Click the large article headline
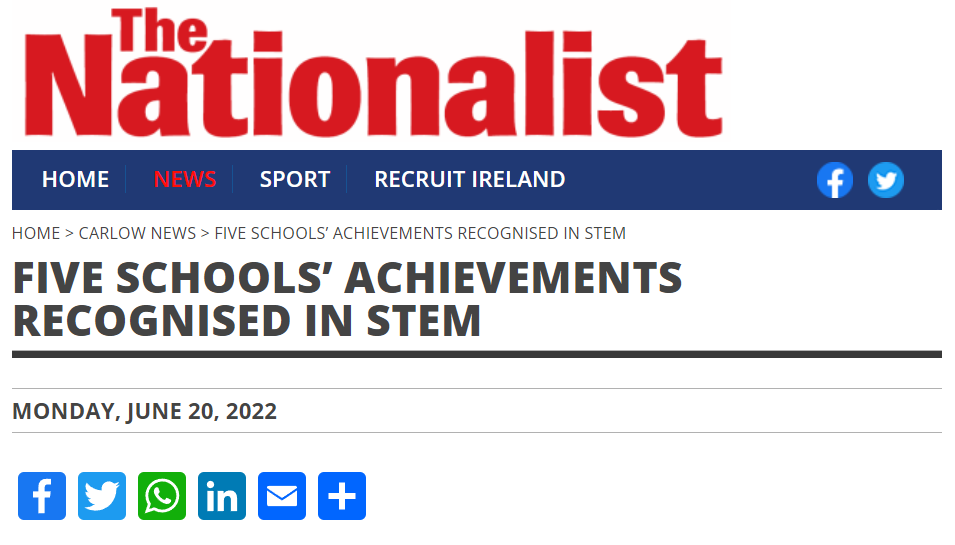Image resolution: width=955 pixels, height=545 pixels. (x=347, y=299)
